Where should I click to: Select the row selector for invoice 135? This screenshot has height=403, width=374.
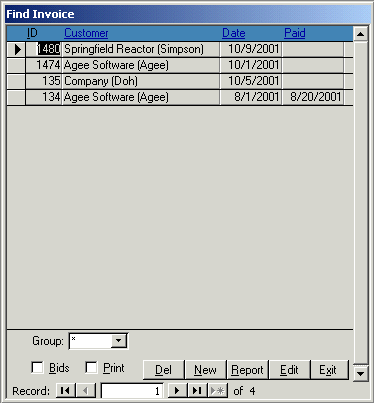pos(16,81)
